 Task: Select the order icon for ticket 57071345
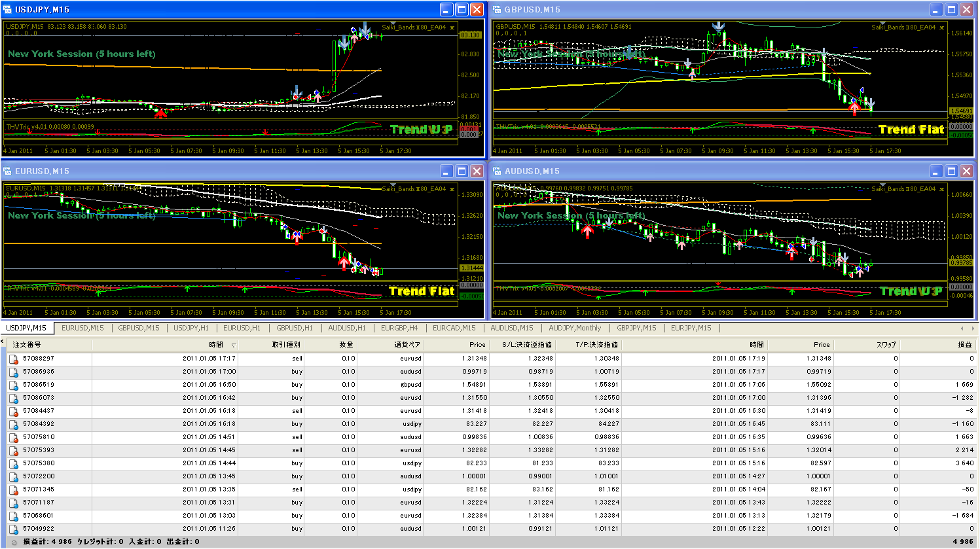[13, 489]
